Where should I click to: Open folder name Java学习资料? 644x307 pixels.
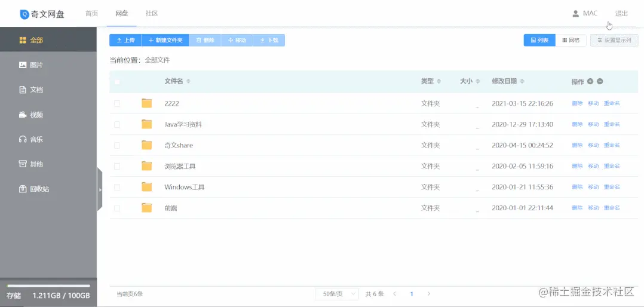[x=183, y=124]
